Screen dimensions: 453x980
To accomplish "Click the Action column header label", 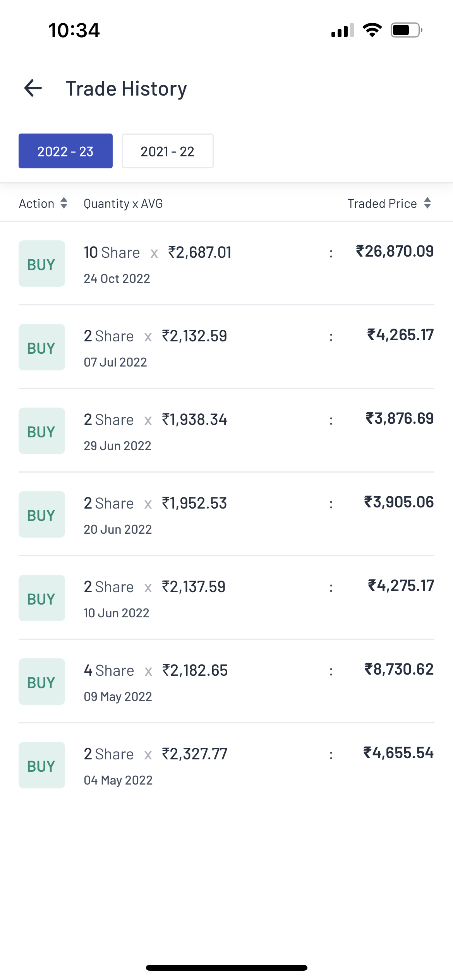I will point(37,204).
